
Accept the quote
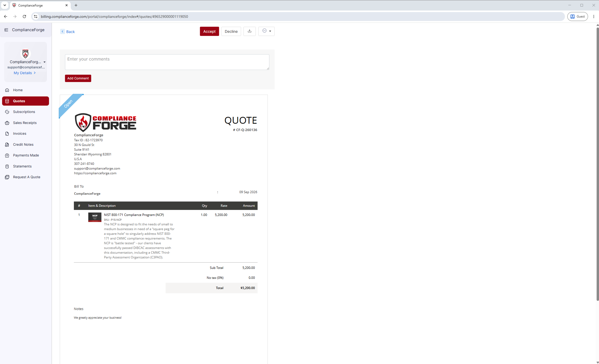(x=209, y=31)
